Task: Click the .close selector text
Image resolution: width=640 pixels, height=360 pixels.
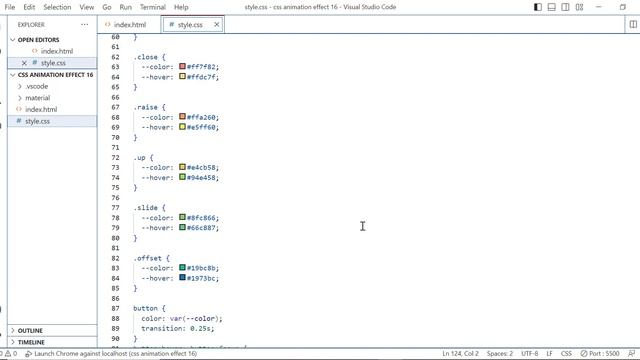Action: click(x=145, y=57)
